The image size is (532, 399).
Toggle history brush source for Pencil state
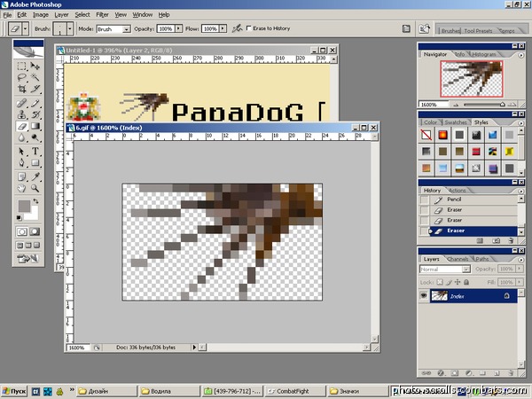[x=424, y=199]
